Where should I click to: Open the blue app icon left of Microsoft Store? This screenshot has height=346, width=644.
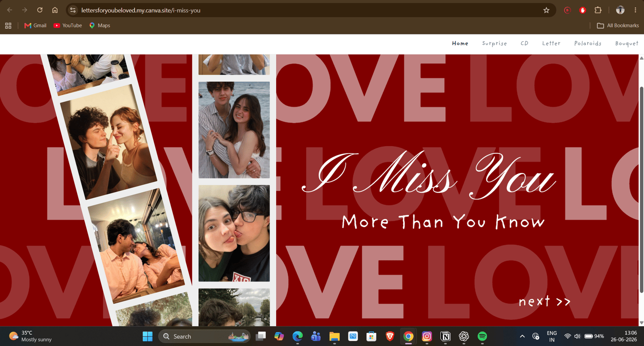pos(353,337)
